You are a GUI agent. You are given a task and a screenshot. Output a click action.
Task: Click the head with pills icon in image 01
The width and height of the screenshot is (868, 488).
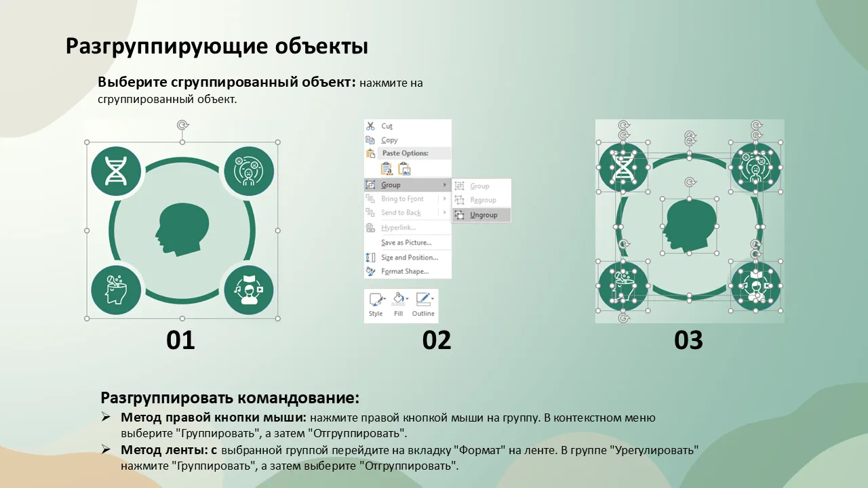(x=116, y=289)
